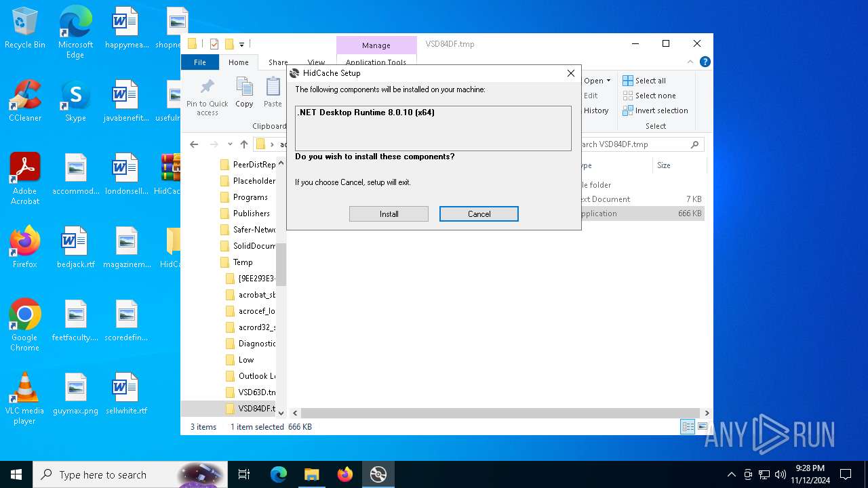Open the File tab in Explorer
The height and width of the screenshot is (488, 868).
(x=200, y=62)
